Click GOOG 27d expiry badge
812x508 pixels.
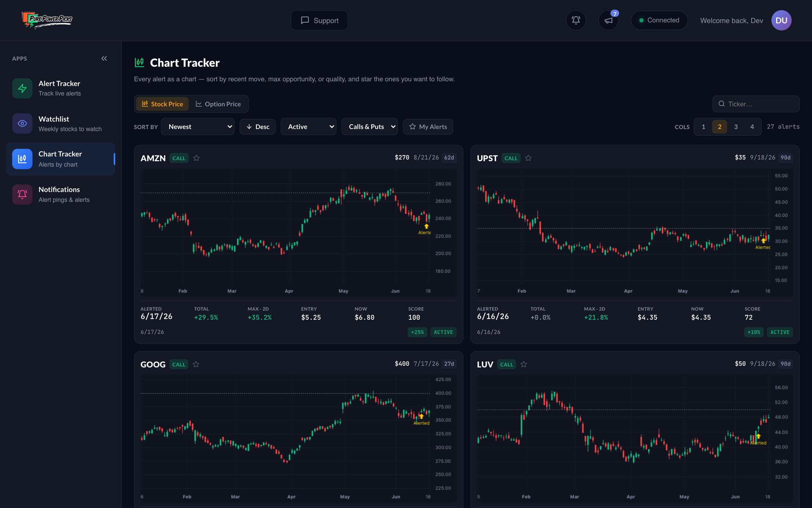click(x=449, y=363)
